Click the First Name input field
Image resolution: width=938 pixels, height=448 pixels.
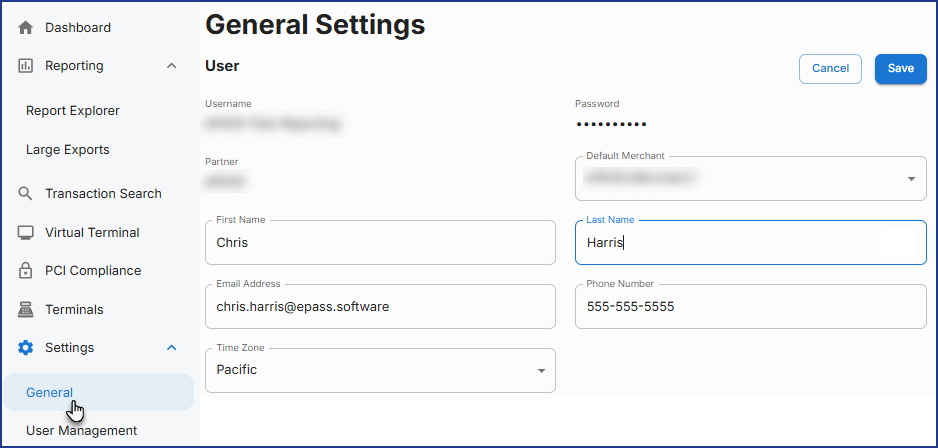380,242
